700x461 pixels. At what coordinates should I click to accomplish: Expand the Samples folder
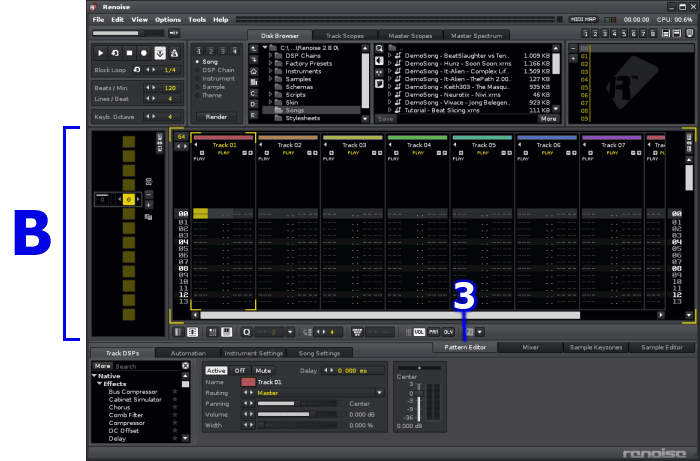point(271,79)
